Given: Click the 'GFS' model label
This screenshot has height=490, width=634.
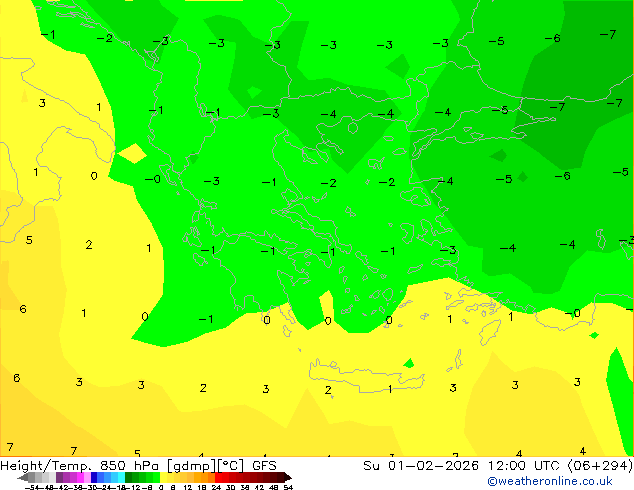Looking at the screenshot, I should (x=264, y=465).
